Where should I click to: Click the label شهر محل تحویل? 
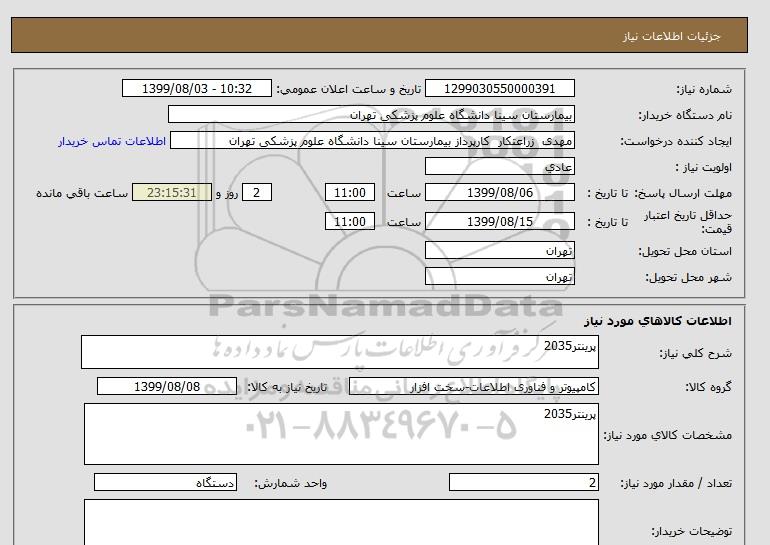[688, 277]
